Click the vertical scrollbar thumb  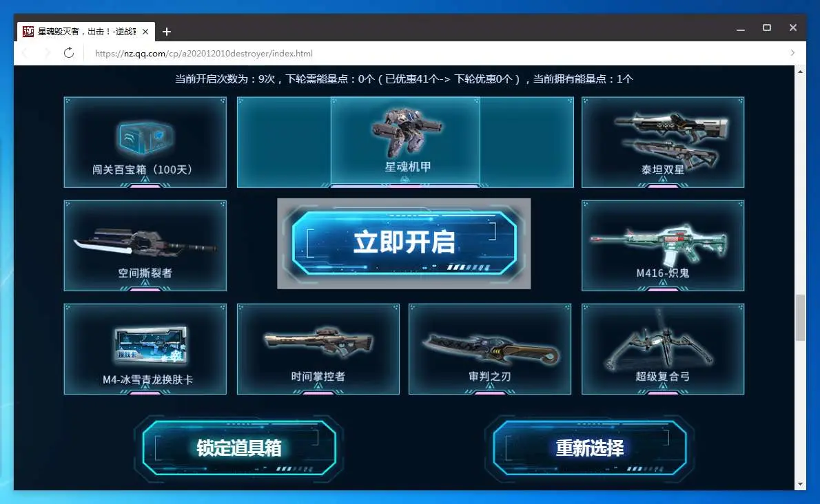(800, 317)
